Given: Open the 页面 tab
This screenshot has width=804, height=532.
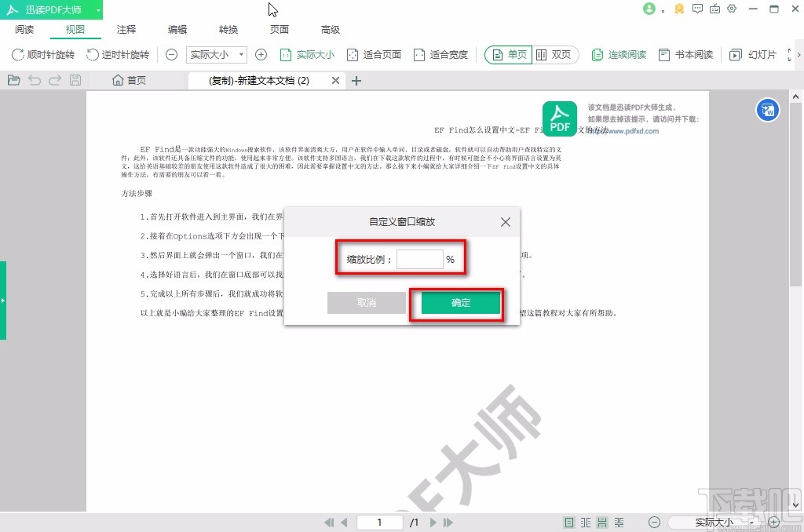Looking at the screenshot, I should point(280,29).
